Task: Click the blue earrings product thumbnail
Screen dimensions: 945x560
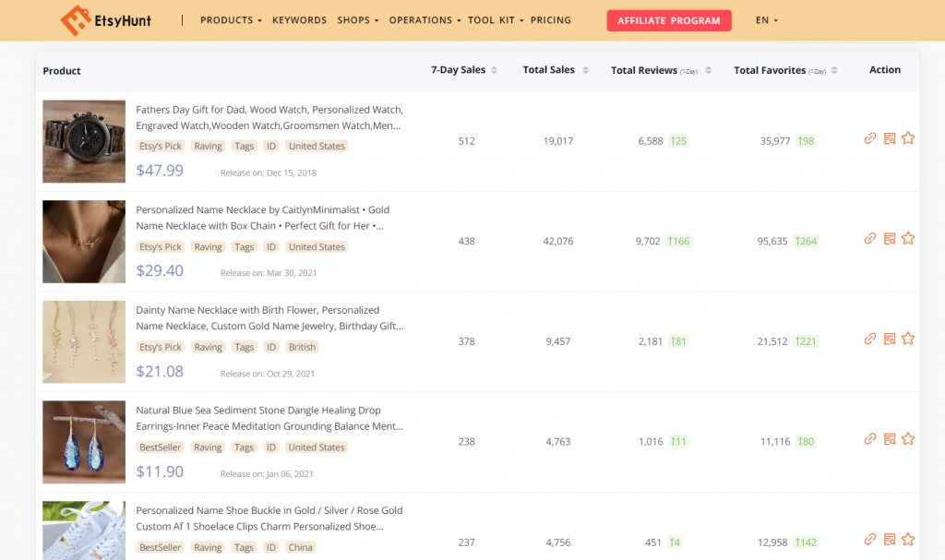Action: (84, 442)
